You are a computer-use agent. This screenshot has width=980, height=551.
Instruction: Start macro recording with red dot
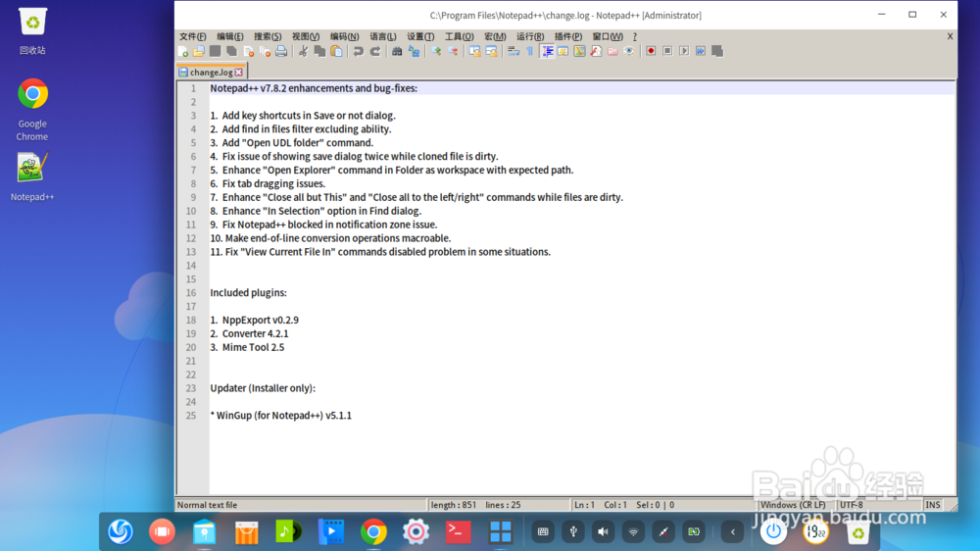pos(651,51)
